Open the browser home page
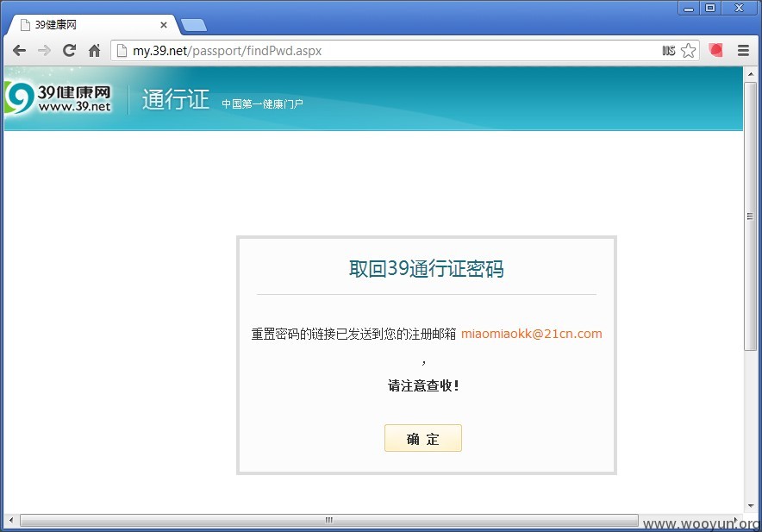 click(x=94, y=50)
